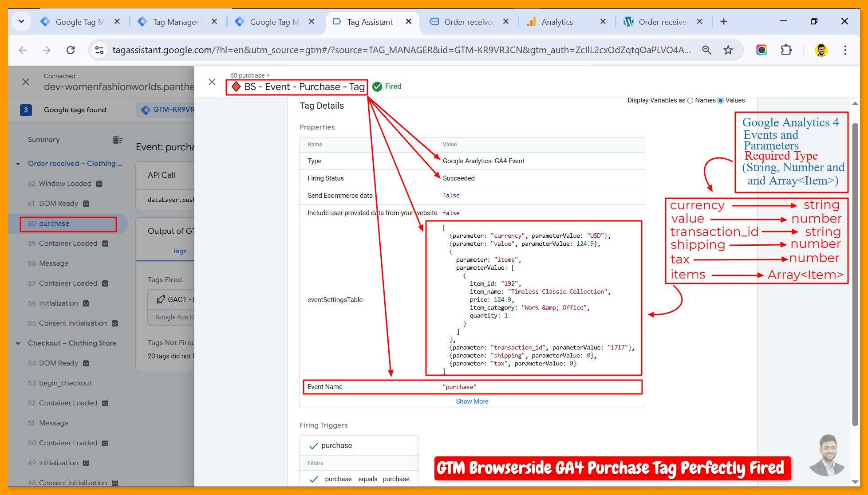Image resolution: width=868 pixels, height=495 pixels.
Task: Open Chrome three-dot menu
Action: coord(845,50)
